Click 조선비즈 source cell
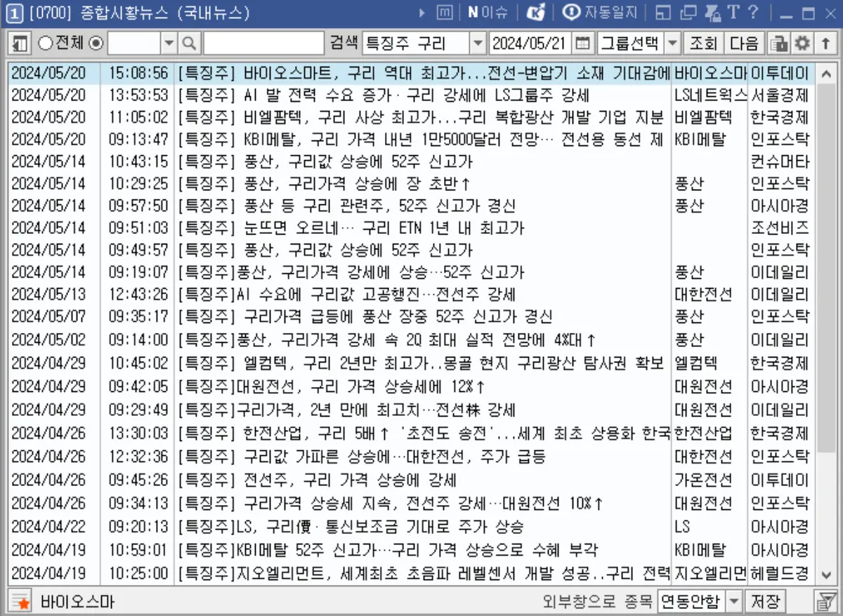843x616 pixels. point(780,228)
